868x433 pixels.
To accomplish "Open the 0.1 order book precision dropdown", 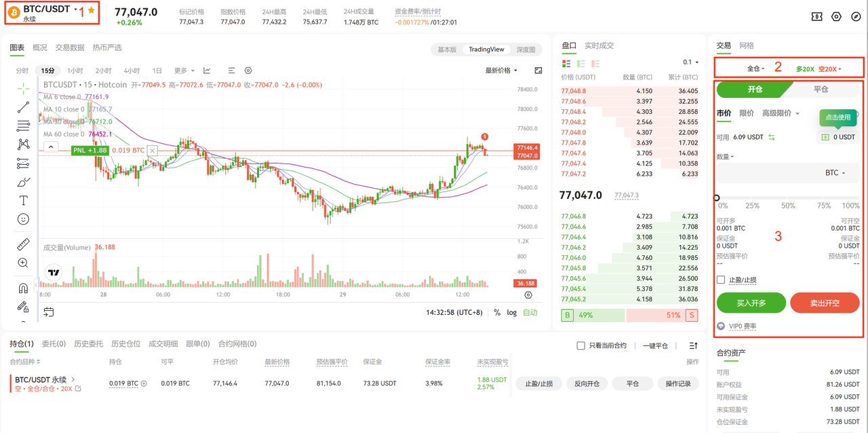I will pos(690,62).
